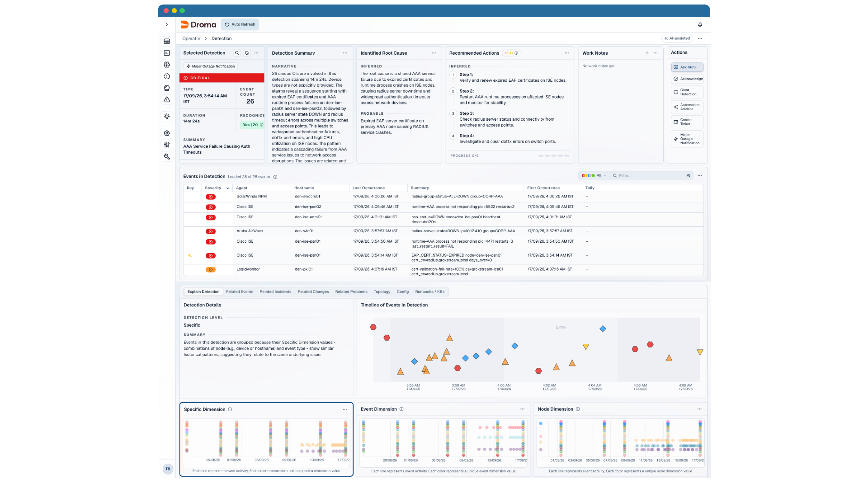Click the Specific Dimension info icon

point(230,409)
